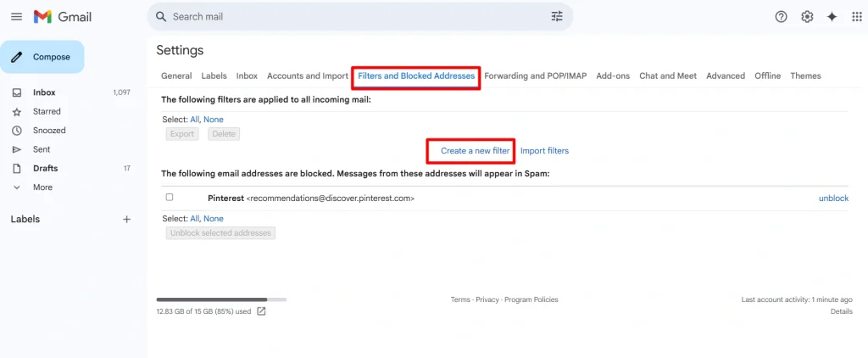Screen dimensions: 868x358
Task: Click the create new label plus icon
Action: [126, 219]
